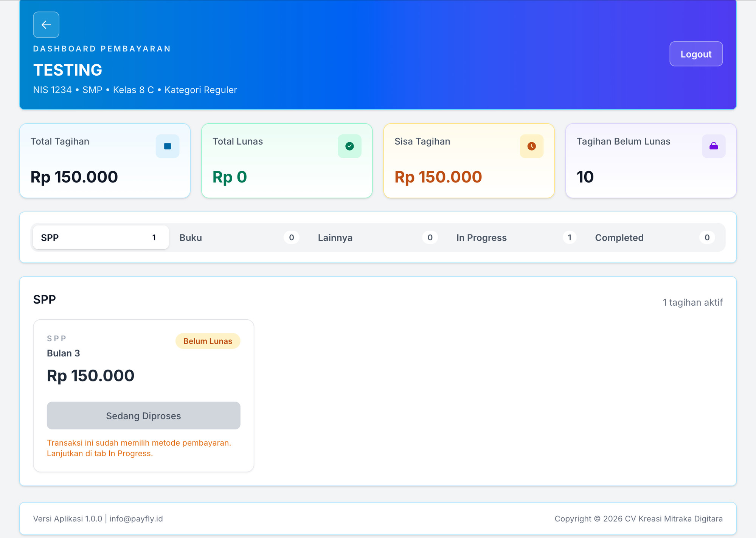Click the info@payfly.id email in footer
756x538 pixels.
pyautogui.click(x=136, y=519)
